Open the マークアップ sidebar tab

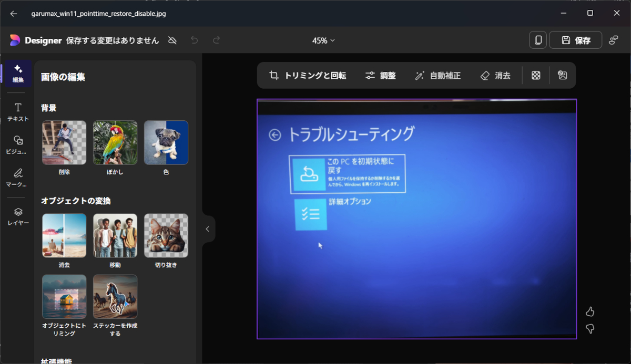(18, 178)
